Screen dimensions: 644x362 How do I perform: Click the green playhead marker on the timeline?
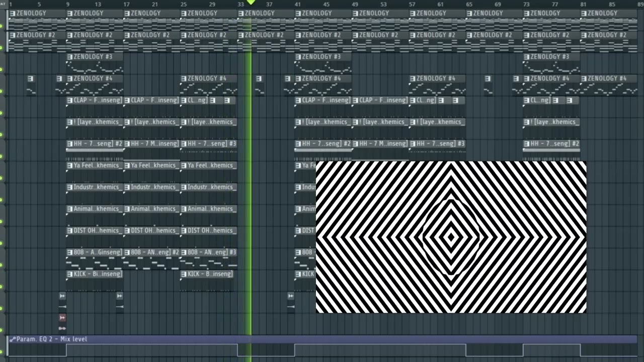pos(251,3)
